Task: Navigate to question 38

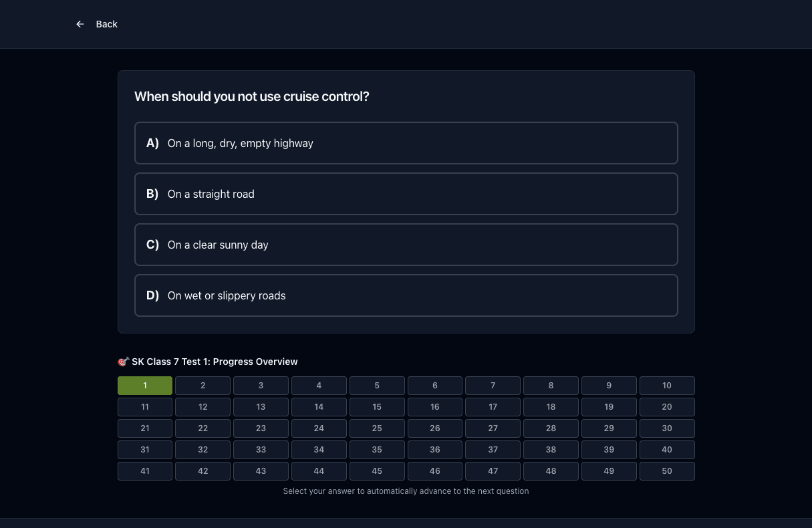Action: pos(551,450)
